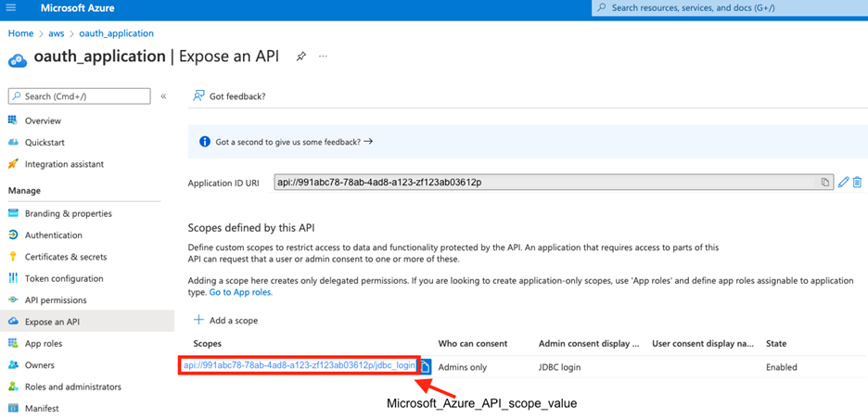Click the Owners people icon
This screenshot has width=868, height=419.
pyautogui.click(x=13, y=364)
